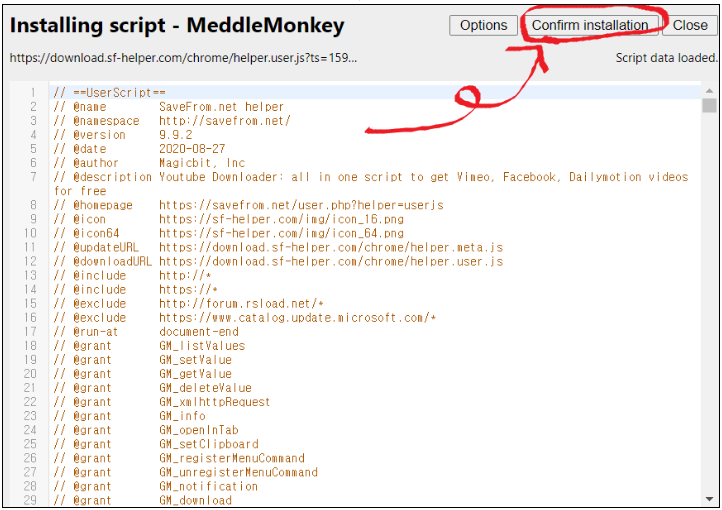The image size is (722, 510).
Task: Click the '@grant GM_notification' line
Action: coord(156,486)
